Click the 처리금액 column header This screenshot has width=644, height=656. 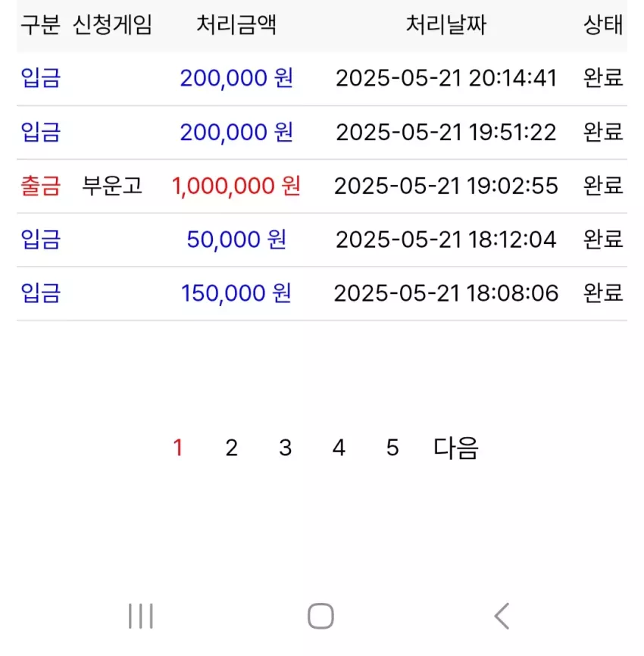coord(236,24)
